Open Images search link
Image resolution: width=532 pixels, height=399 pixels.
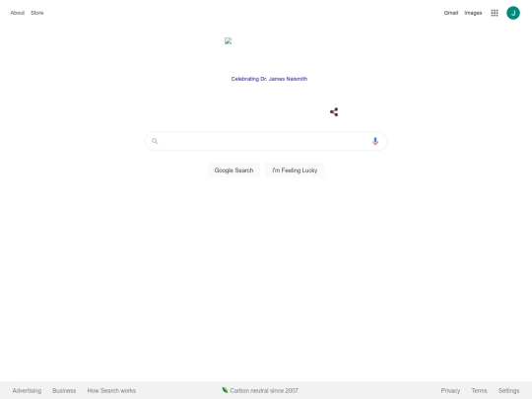(x=473, y=13)
